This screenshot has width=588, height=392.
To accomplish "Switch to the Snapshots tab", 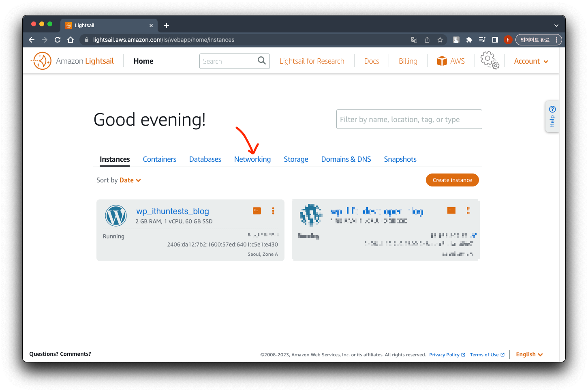I will click(400, 159).
